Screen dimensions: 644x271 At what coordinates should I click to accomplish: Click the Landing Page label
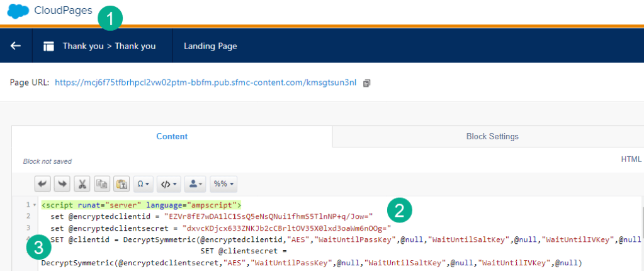210,46
